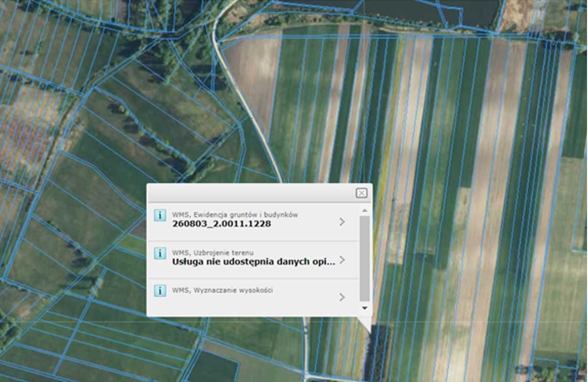The width and height of the screenshot is (588, 382).
Task: Select parcel number 260803_2.0011.1228 text
Action: (x=222, y=224)
